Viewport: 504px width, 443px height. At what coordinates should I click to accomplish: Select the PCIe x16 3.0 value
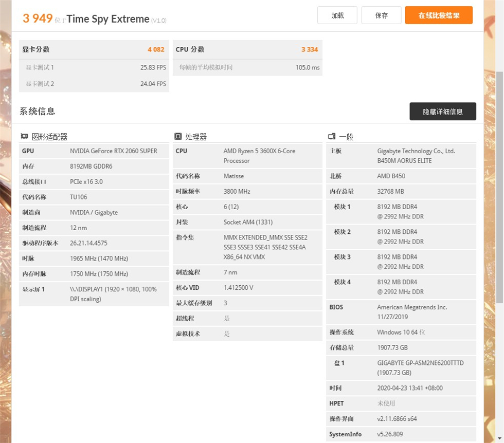pyautogui.click(x=86, y=182)
